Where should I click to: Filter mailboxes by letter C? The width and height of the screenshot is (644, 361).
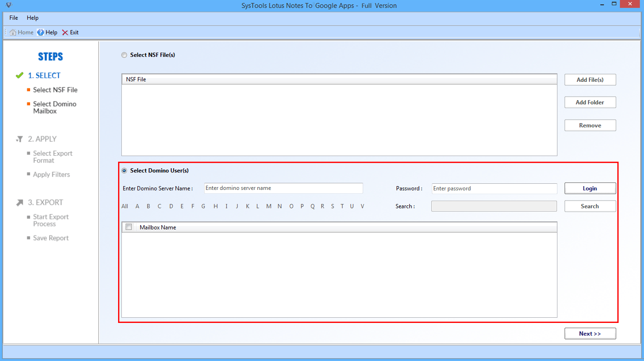coord(159,206)
